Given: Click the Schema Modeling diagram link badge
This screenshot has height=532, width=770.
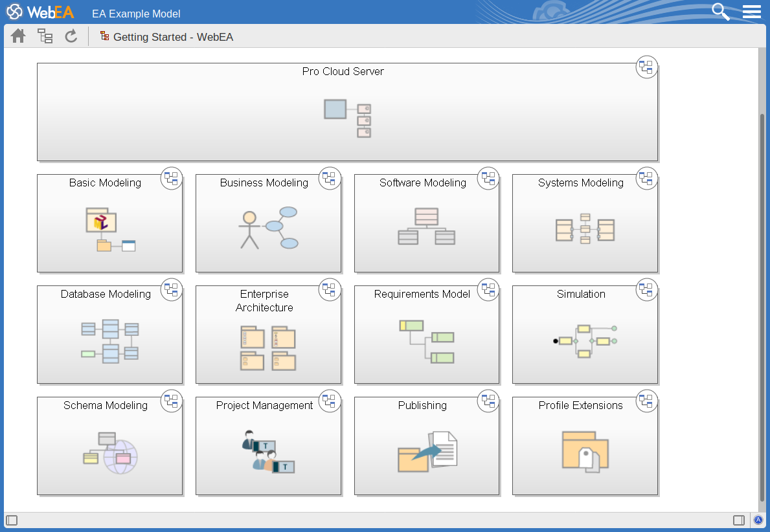Looking at the screenshot, I should pyautogui.click(x=172, y=401).
